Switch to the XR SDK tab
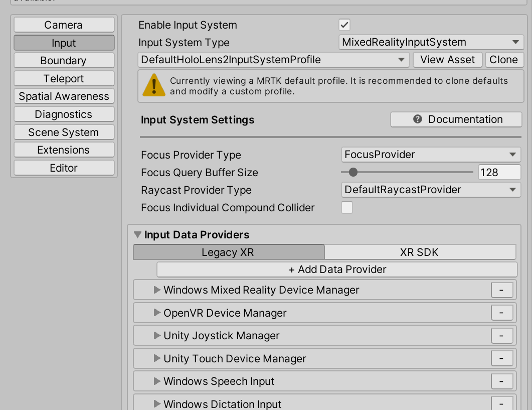Viewport: 532px width, 410px height. (x=420, y=252)
